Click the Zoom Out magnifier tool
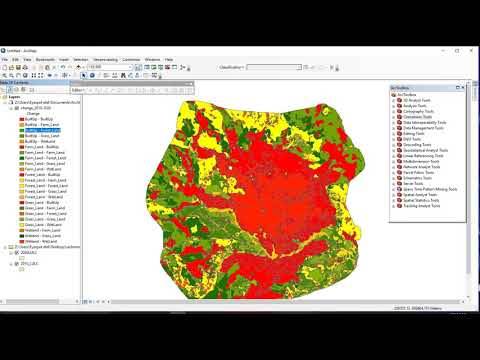 [x=11, y=76]
